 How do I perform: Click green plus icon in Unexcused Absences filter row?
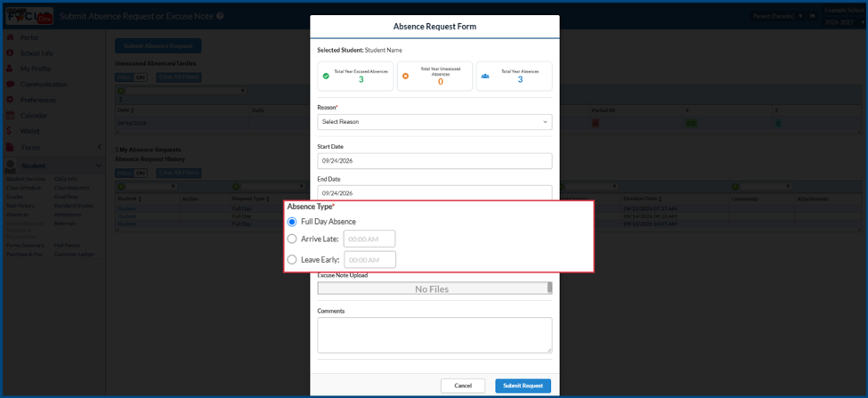click(x=121, y=90)
